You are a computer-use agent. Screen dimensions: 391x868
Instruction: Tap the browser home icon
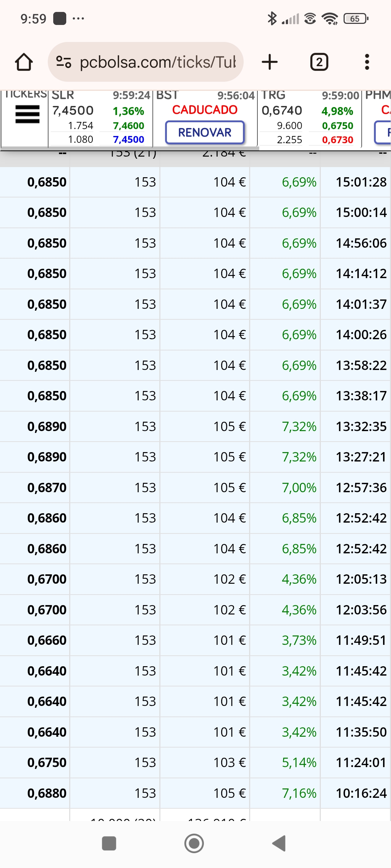[24, 62]
